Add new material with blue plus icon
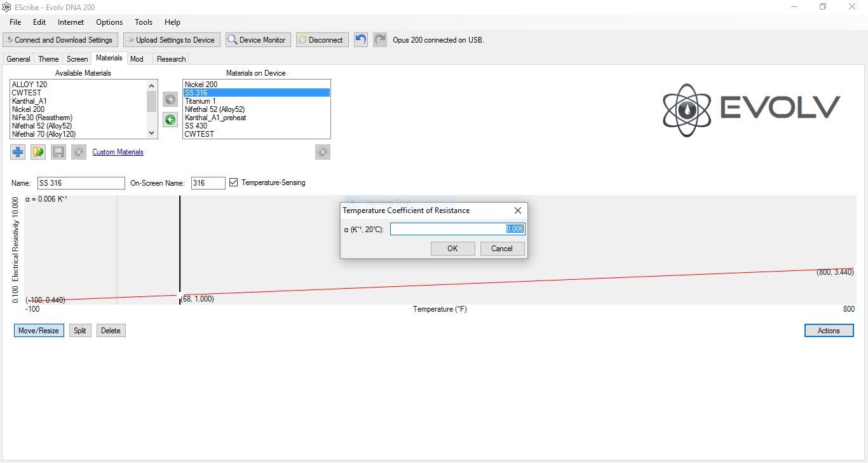Viewport: 868px width, 463px height. click(18, 152)
